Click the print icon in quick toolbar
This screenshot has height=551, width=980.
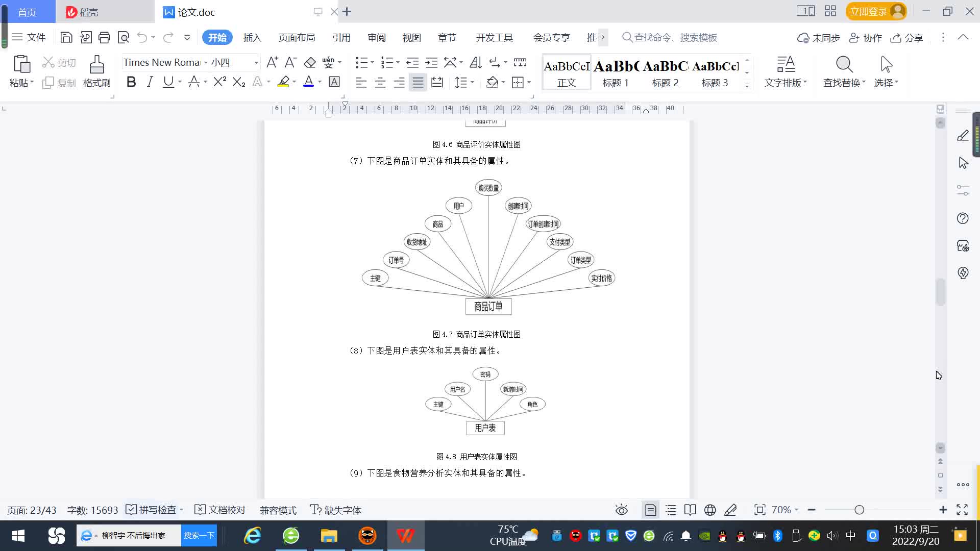click(104, 37)
